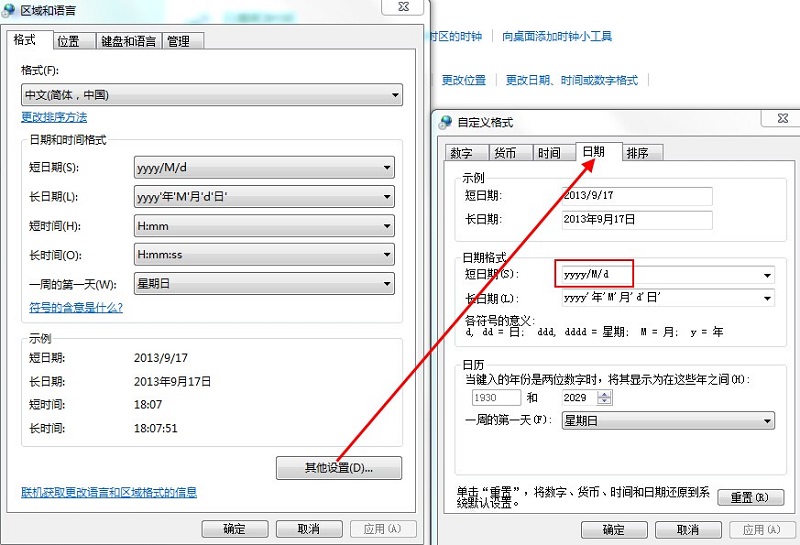Expand the 格式 language dropdown 中文(简体，中国)
800x545 pixels.
point(211,96)
